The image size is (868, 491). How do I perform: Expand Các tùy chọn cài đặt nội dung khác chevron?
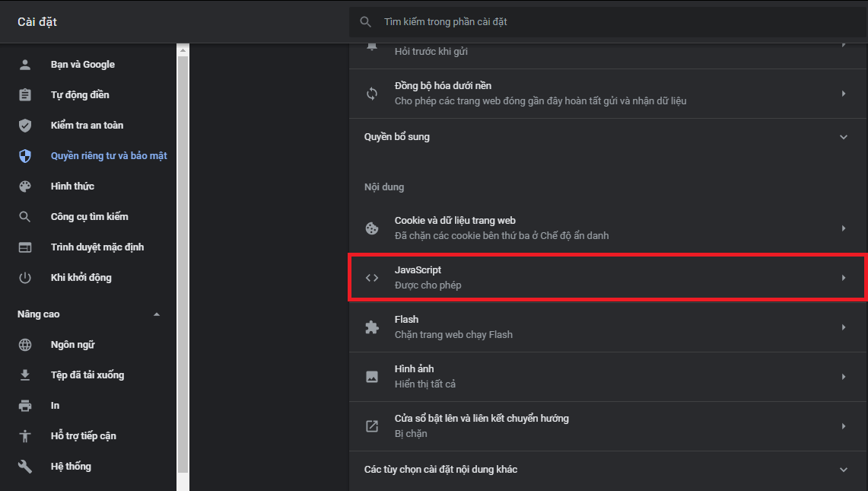point(844,470)
